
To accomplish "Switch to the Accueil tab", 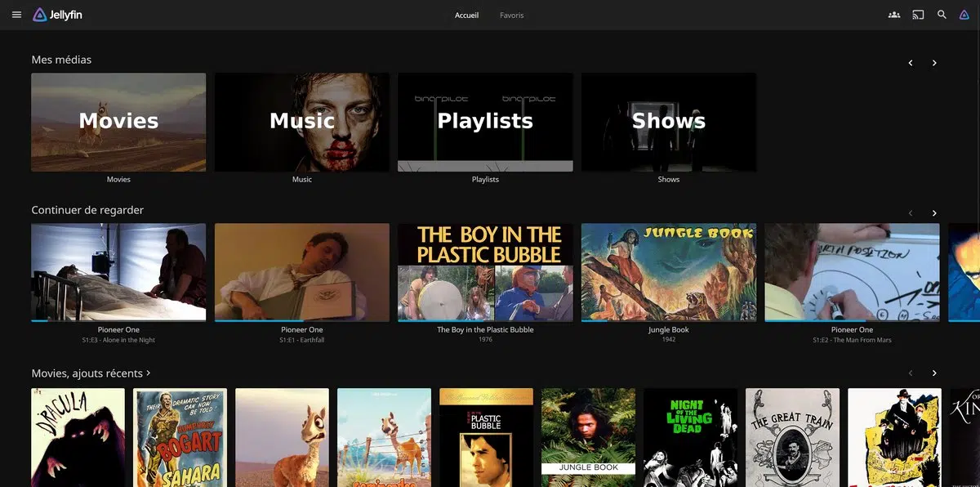I will 466,16.
